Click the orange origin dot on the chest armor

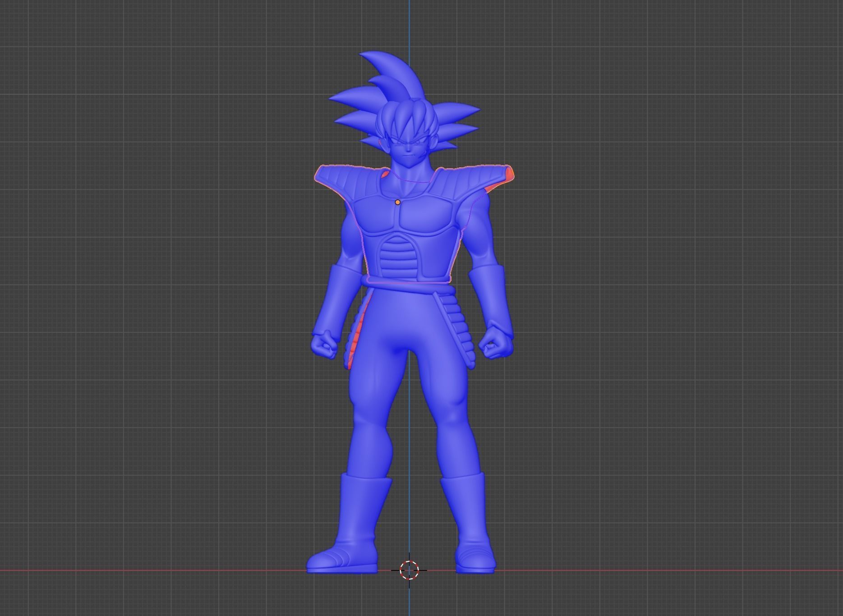pyautogui.click(x=397, y=202)
